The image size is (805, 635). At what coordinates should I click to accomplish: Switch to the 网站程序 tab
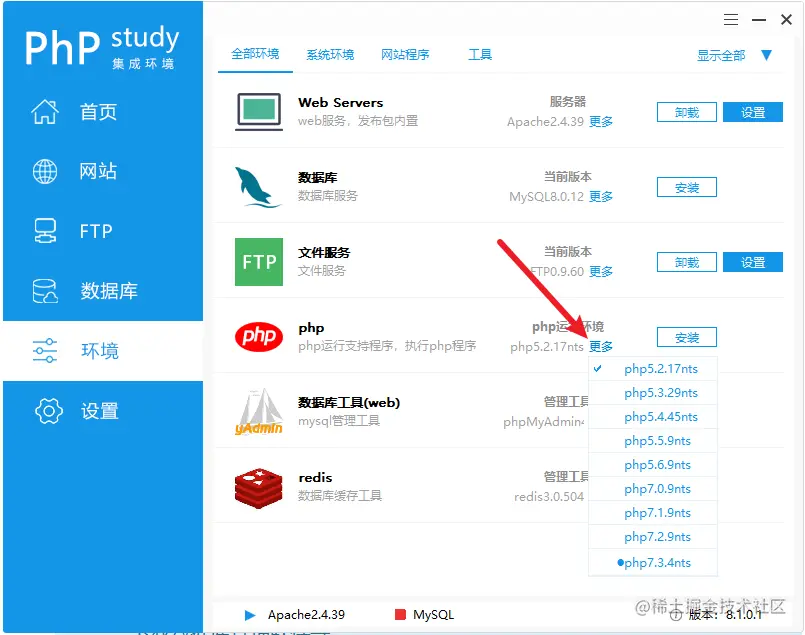405,54
